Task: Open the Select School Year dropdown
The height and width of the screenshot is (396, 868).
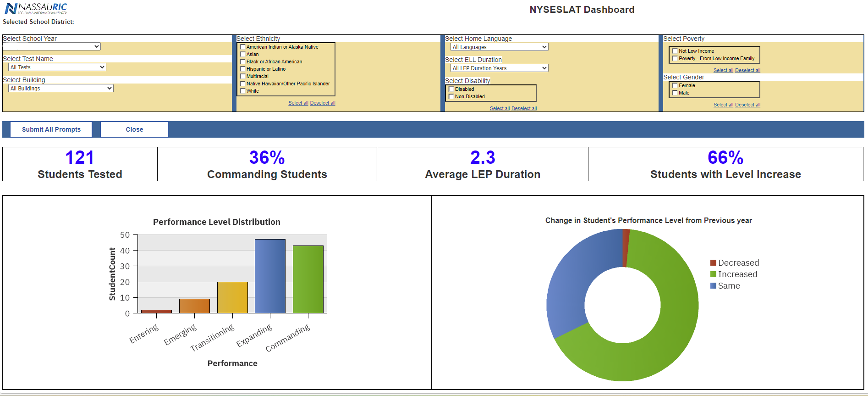Action: (52, 46)
